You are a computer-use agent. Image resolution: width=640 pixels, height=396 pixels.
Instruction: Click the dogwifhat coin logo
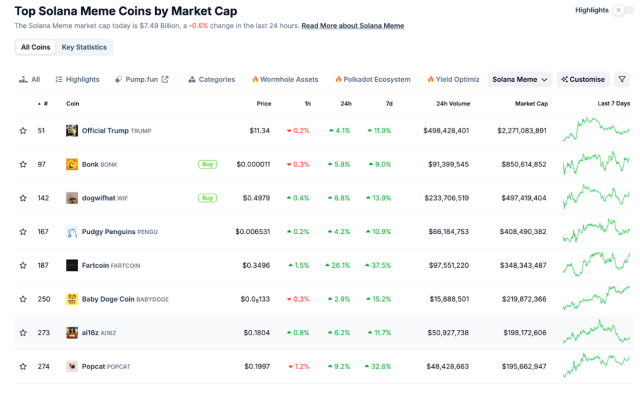point(72,198)
